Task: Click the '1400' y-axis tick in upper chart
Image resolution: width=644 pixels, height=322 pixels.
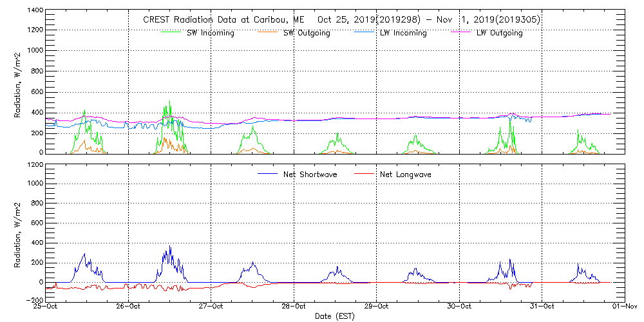Action: (35, 11)
